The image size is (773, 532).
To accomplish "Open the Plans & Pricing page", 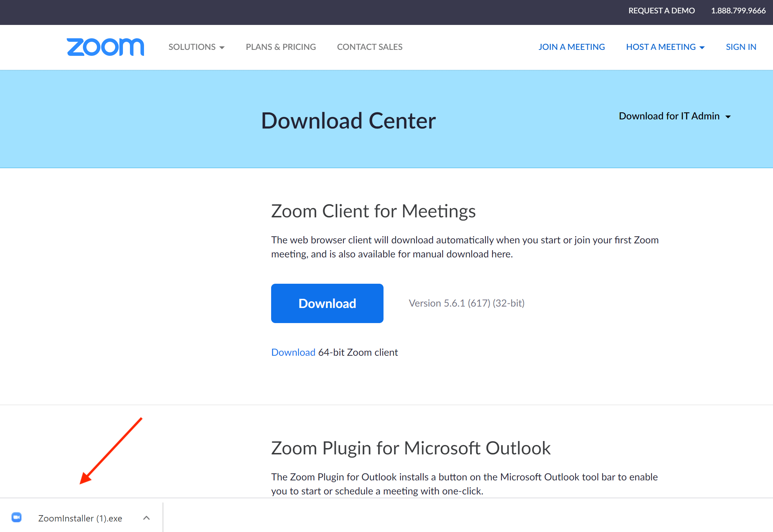I will 281,47.
